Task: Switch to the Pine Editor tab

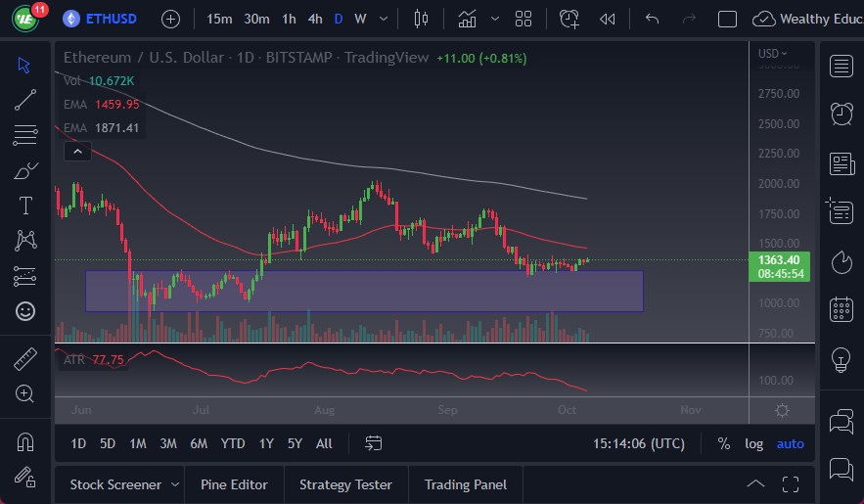Action: tap(234, 484)
